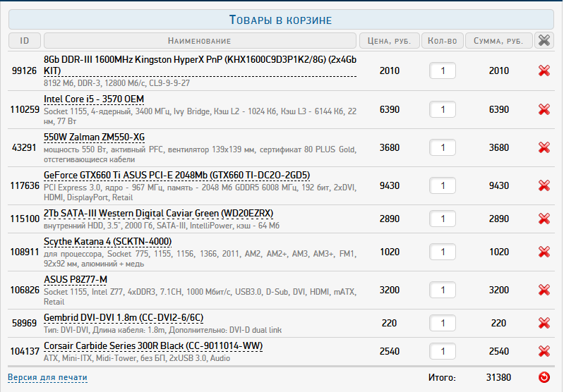This screenshot has width=564, height=392.
Task: Edit quantity field for Zalman ZM550-XG
Action: pos(442,147)
